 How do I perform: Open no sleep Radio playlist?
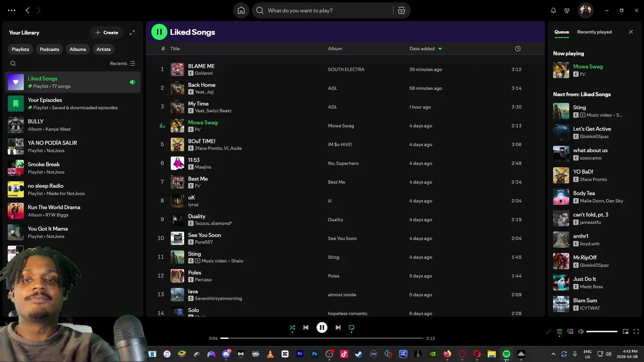[73, 190]
